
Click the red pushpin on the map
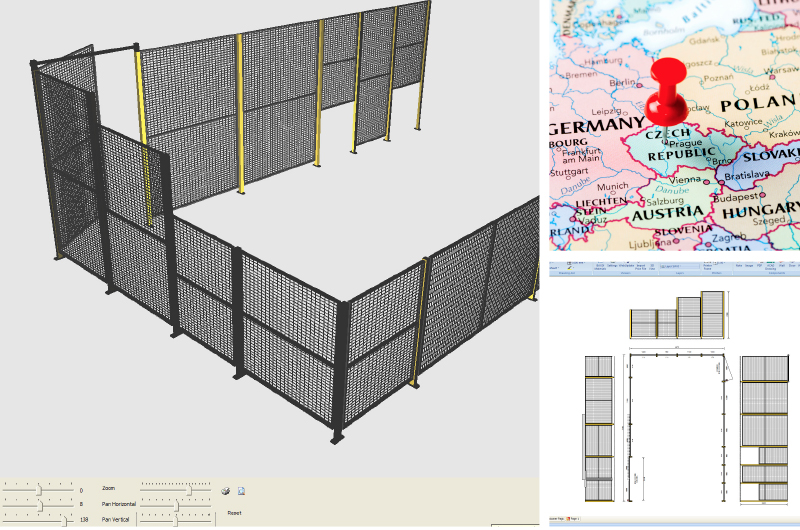667,92
